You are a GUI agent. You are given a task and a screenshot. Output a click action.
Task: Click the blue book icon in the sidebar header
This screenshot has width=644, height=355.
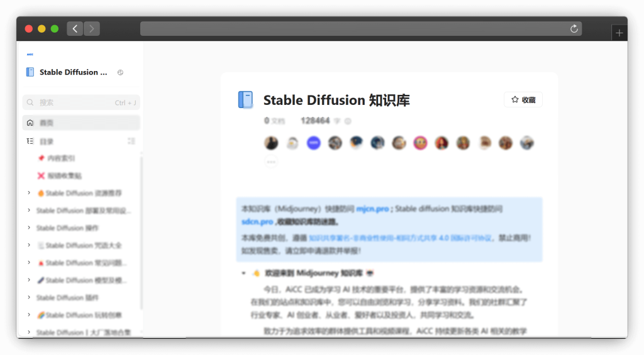tap(30, 72)
